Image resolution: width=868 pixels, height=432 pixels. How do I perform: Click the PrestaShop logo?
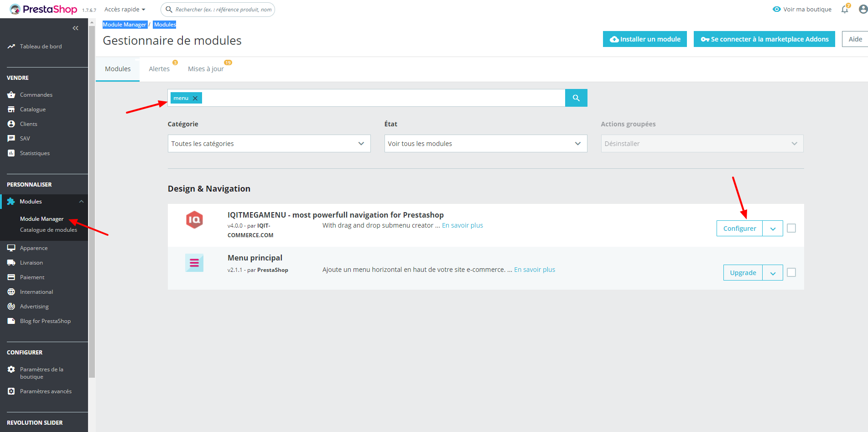point(43,9)
